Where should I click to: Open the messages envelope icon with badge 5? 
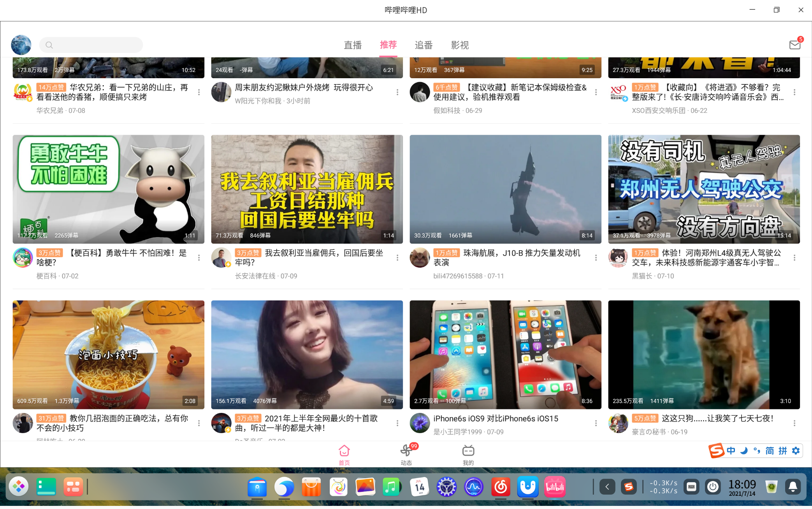click(794, 45)
